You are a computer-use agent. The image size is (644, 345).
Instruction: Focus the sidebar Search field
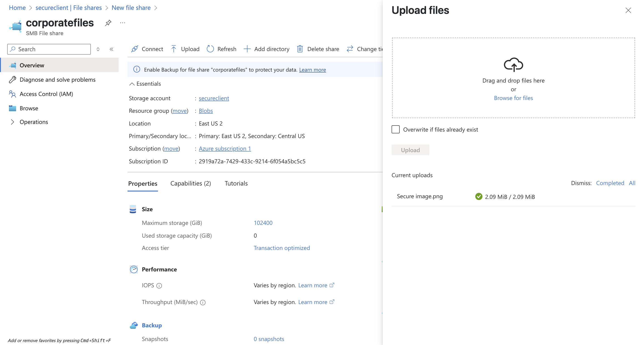49,49
